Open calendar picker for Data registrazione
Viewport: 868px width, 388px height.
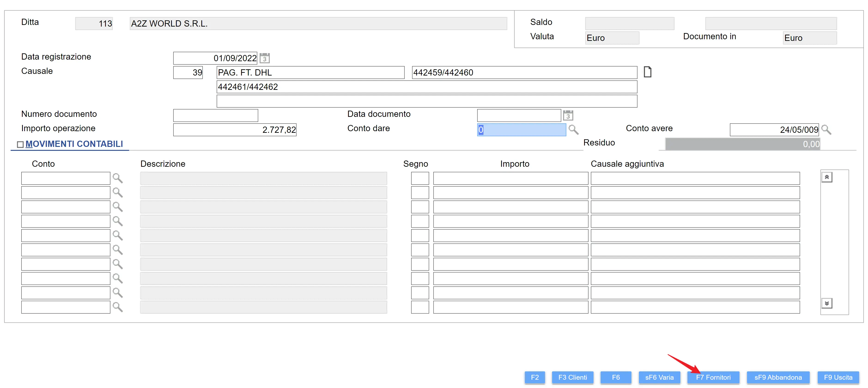coord(264,58)
